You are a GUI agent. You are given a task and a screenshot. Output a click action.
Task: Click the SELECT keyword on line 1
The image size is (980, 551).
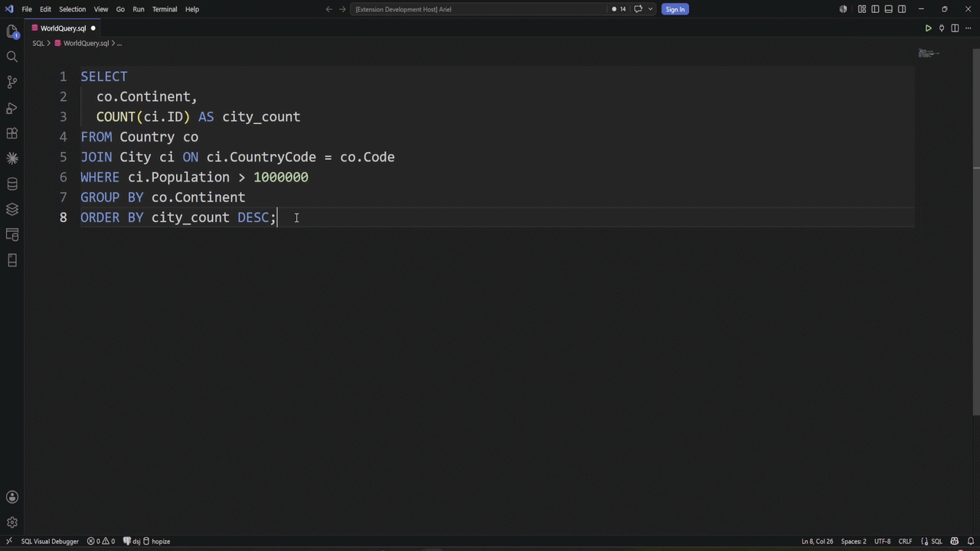[x=104, y=77]
